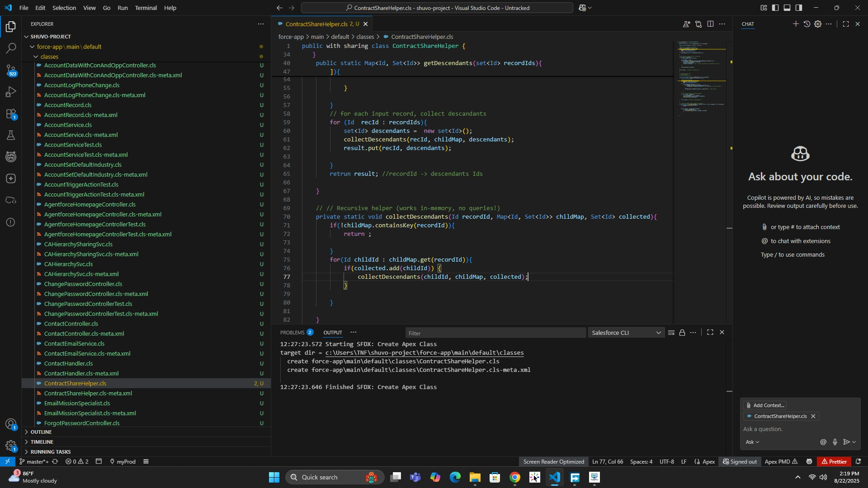The image size is (868, 488).
Task: Switch to the PROBLEMS tab
Action: 292,333
